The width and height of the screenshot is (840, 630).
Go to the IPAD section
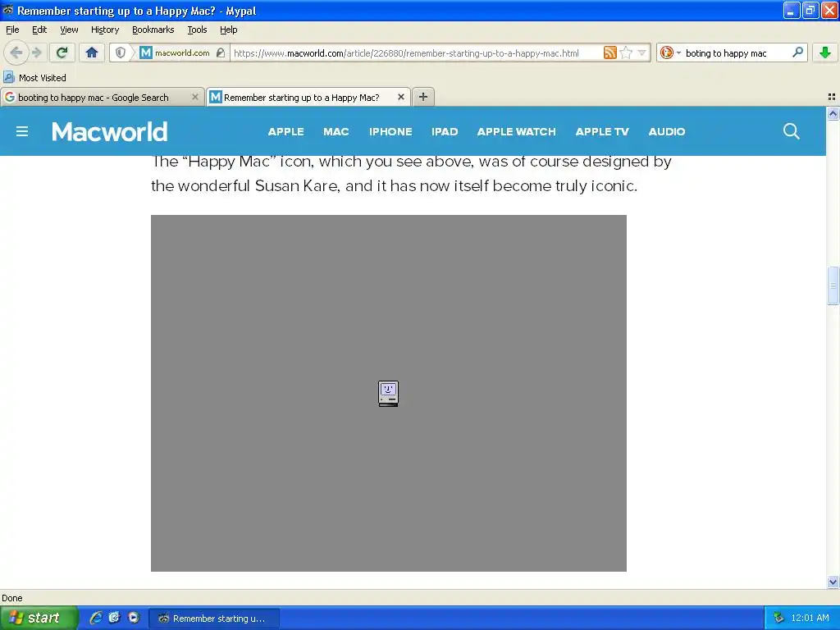[445, 132]
